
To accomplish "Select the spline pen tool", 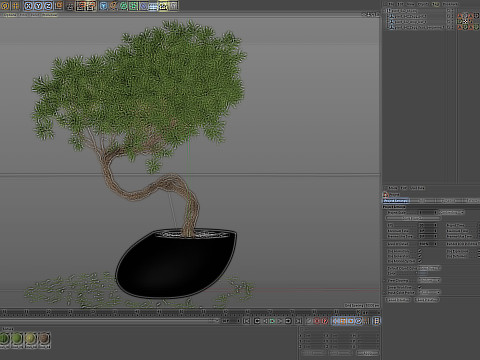I will [114, 6].
